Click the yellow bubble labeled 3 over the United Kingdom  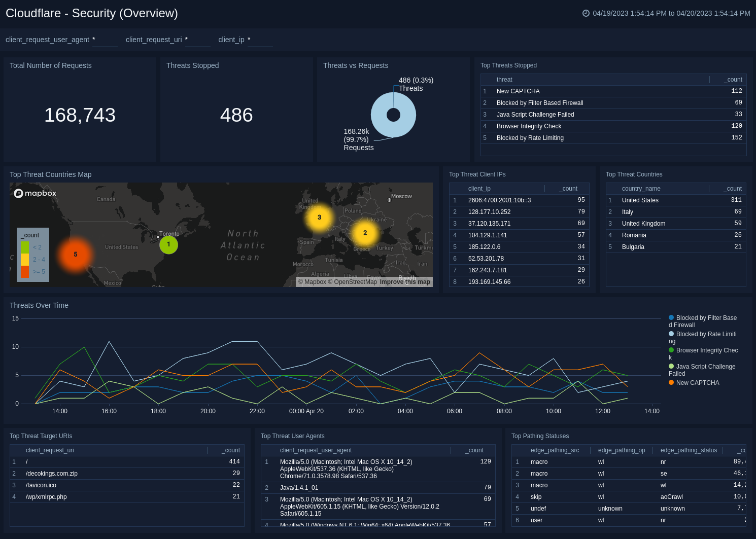coord(319,218)
